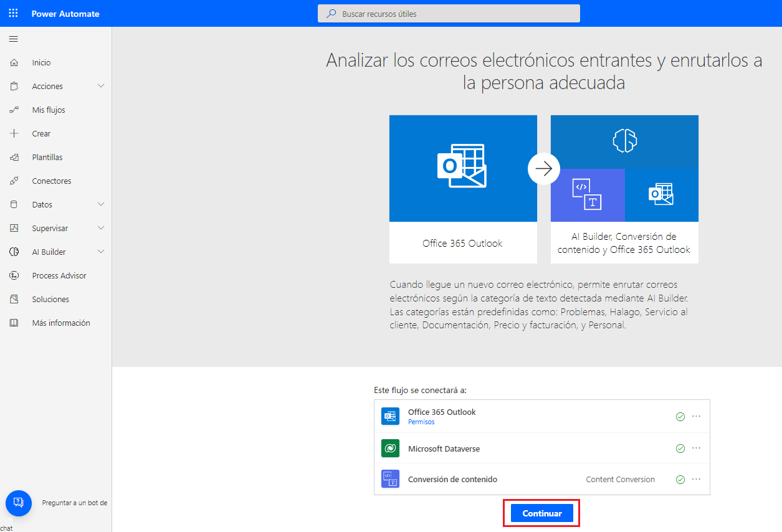Click the Microsoft Dataverse text
Viewport: 782px width, 532px height.
[444, 449]
